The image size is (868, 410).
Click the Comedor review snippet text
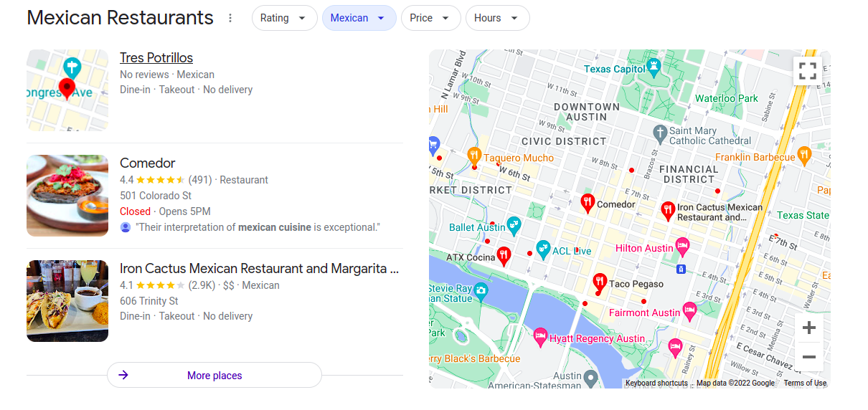click(258, 227)
